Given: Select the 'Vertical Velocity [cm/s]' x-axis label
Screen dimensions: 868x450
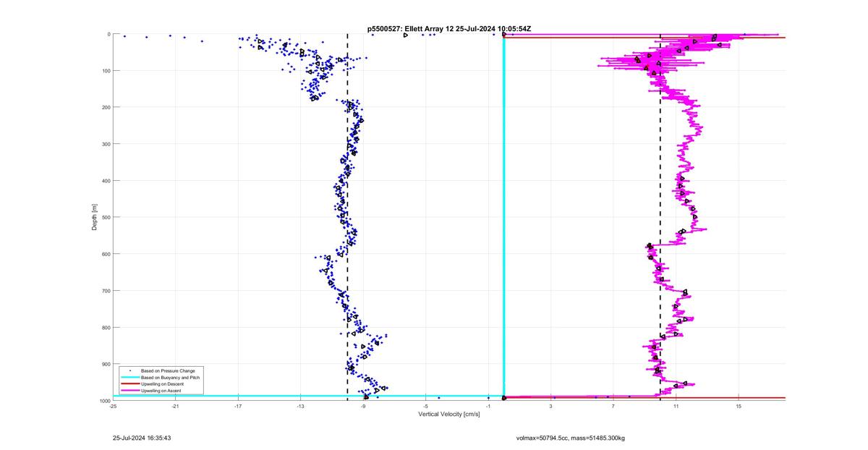Looking at the screenshot, I should (x=449, y=415).
